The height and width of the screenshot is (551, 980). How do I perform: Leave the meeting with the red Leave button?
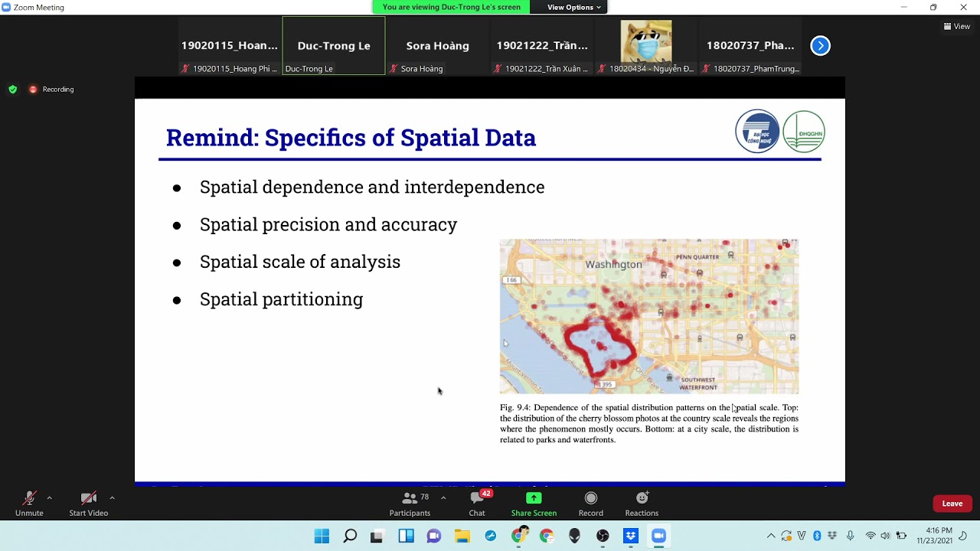(x=952, y=504)
